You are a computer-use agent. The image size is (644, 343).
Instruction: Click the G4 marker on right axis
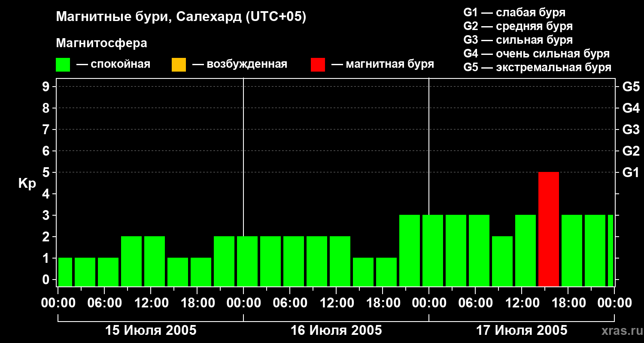click(631, 108)
